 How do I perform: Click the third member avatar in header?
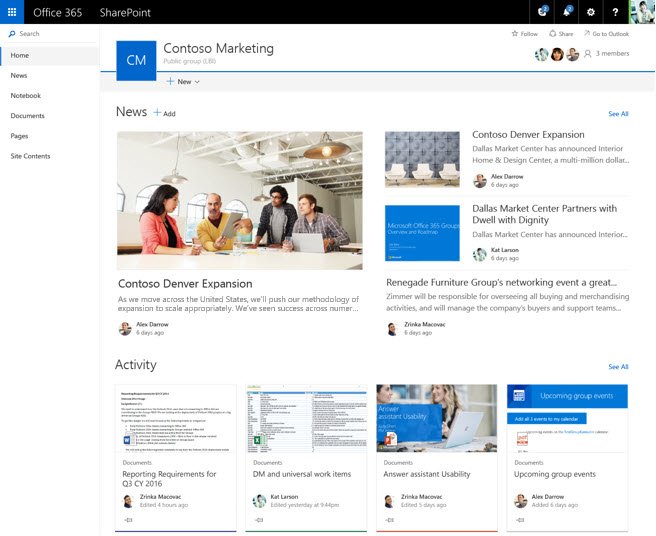point(572,54)
